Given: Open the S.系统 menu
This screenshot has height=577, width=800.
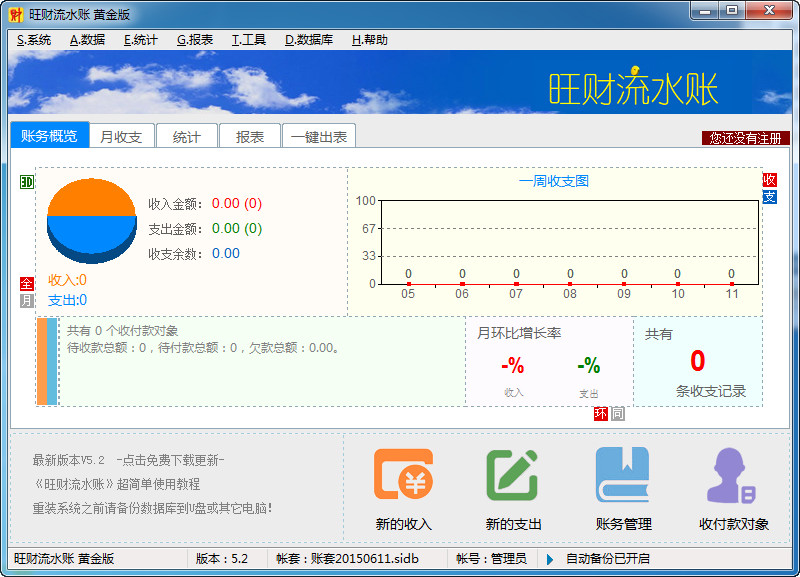Looking at the screenshot, I should (34, 40).
